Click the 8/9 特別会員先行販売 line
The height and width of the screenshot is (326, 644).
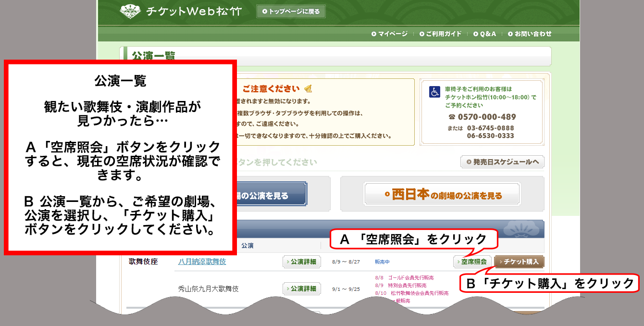pyautogui.click(x=401, y=286)
